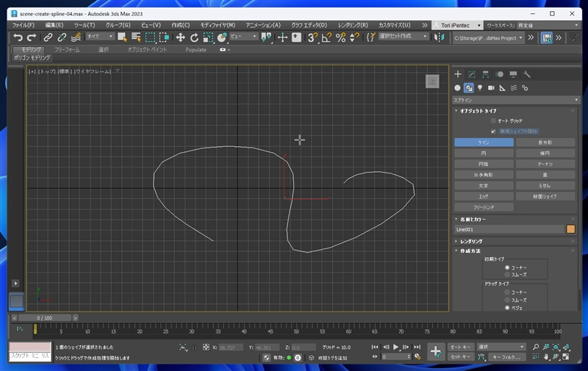Open the レンダリング(R) menu
This screenshot has width=588, height=371.
tap(353, 25)
